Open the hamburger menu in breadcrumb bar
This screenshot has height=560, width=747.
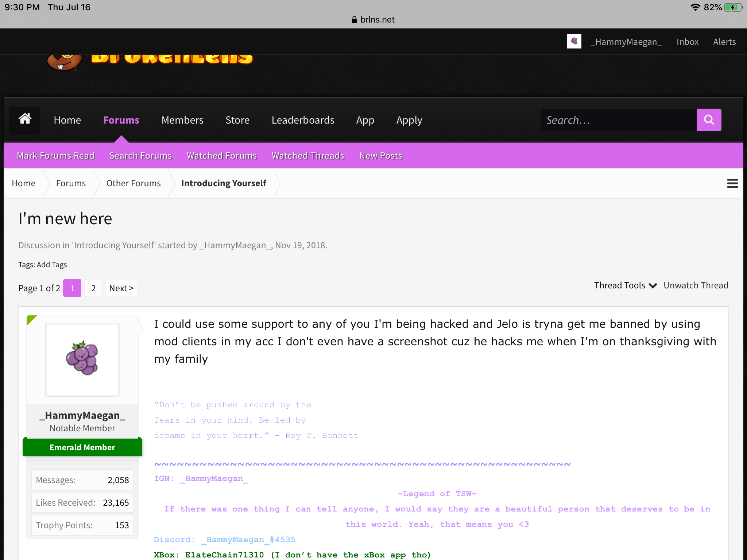(732, 183)
